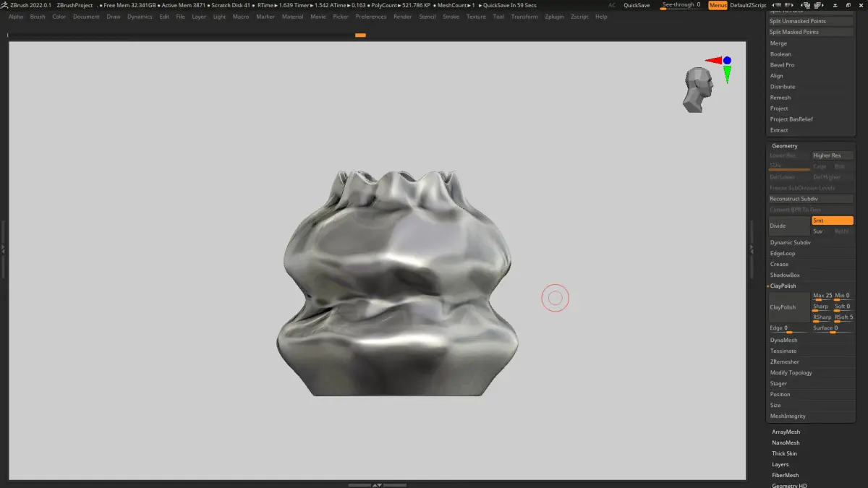The image size is (868, 488).
Task: Click the QuickSave button
Action: pyautogui.click(x=637, y=5)
